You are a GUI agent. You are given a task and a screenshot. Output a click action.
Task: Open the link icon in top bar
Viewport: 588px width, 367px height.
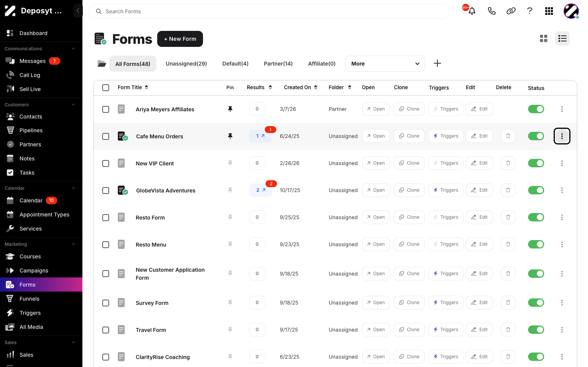pos(511,11)
